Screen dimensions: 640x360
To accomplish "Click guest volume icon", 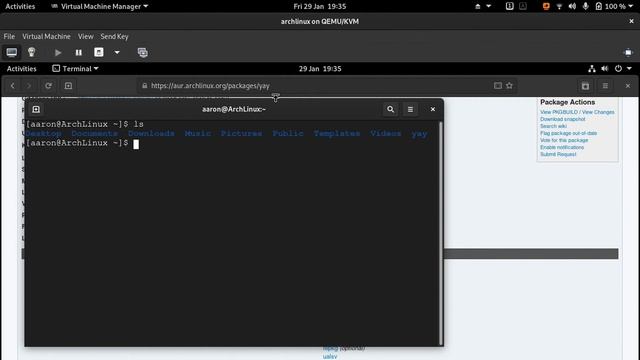I will [605, 69].
